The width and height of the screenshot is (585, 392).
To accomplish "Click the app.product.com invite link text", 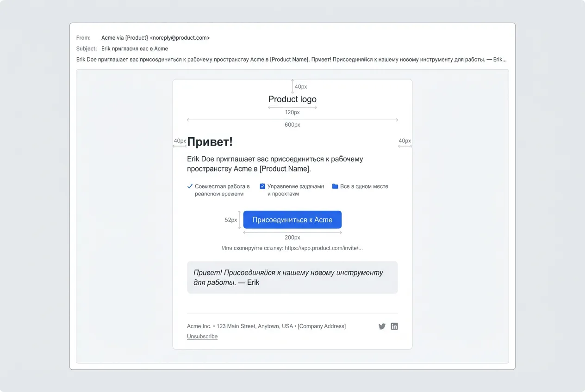I will point(324,248).
